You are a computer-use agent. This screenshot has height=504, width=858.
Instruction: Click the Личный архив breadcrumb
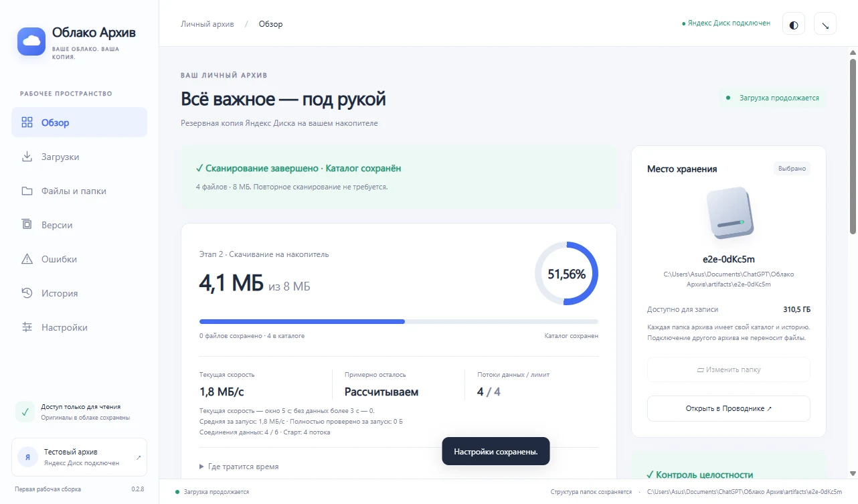tap(207, 24)
